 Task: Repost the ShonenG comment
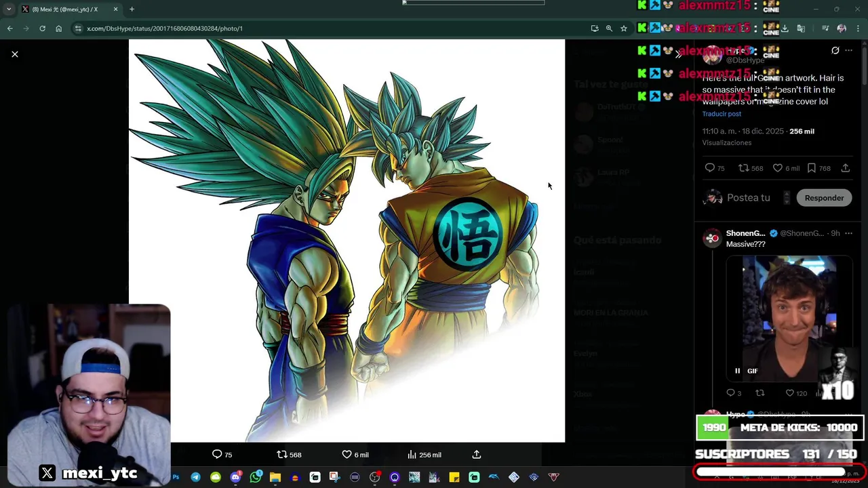pos(760,393)
